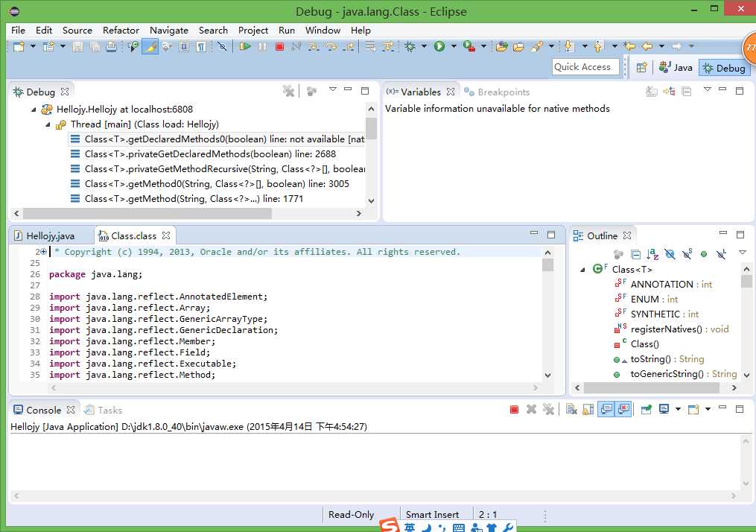Click the Open Type icon in toolbar

pos(501,47)
